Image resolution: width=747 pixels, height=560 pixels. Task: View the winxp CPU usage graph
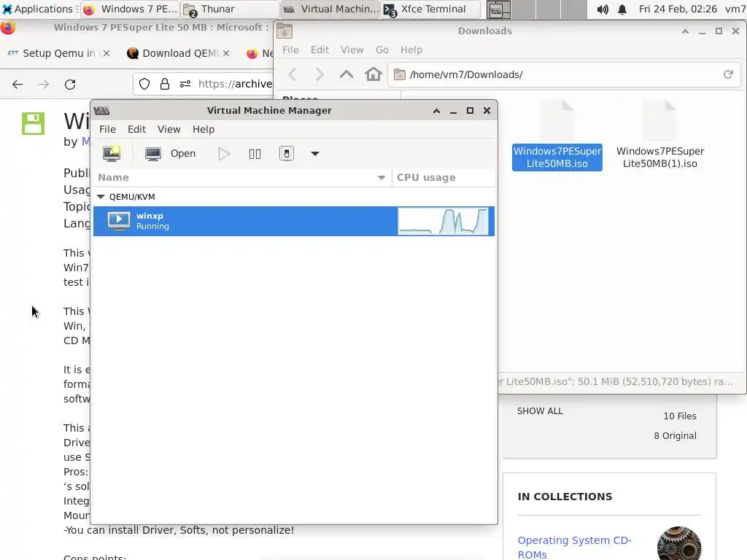(443, 221)
